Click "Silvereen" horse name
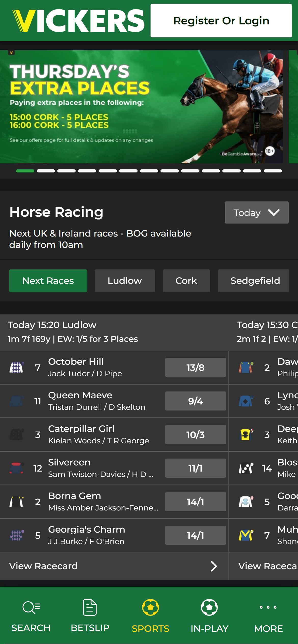The height and width of the screenshot is (644, 298). click(69, 462)
